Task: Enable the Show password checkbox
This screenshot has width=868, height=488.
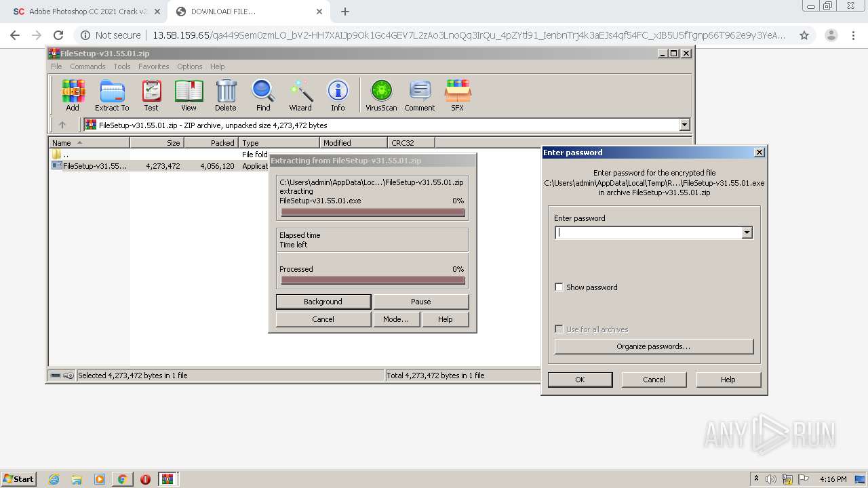Action: pos(559,287)
